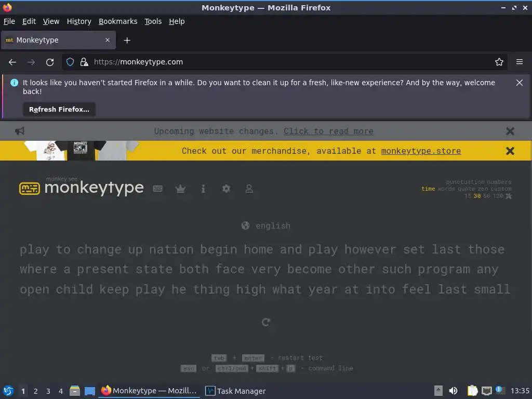Click the typing test words area
The height and width of the screenshot is (399, 532).
coord(265,270)
